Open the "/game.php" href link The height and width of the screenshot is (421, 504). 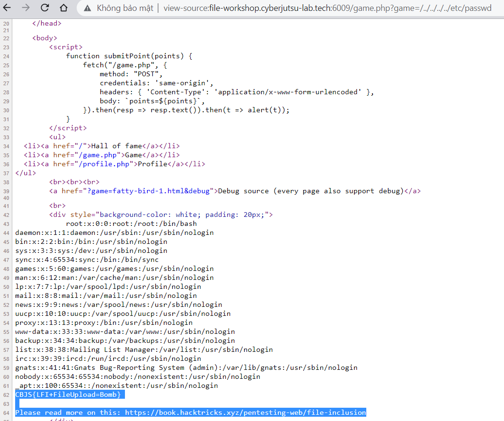[x=100, y=155]
